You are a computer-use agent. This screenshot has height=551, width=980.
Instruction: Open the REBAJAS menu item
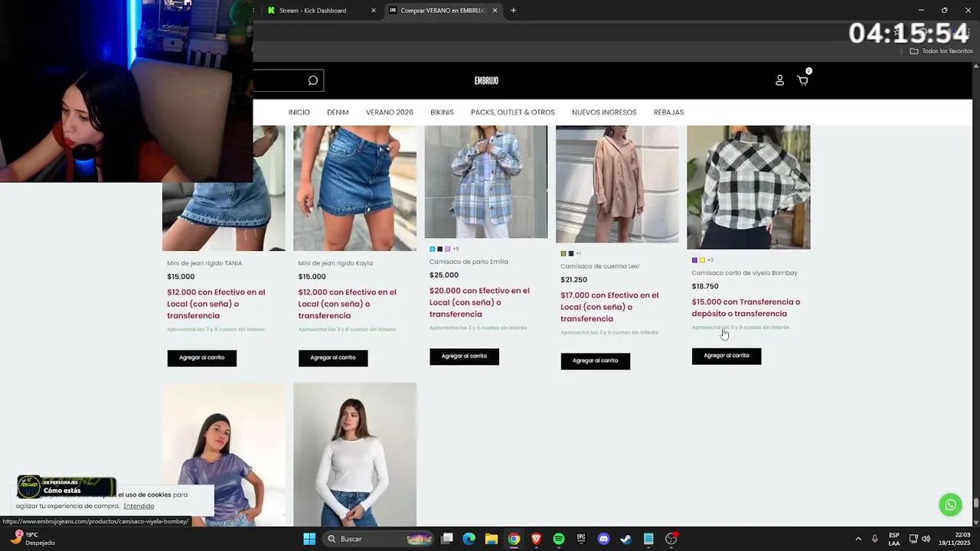tap(668, 112)
